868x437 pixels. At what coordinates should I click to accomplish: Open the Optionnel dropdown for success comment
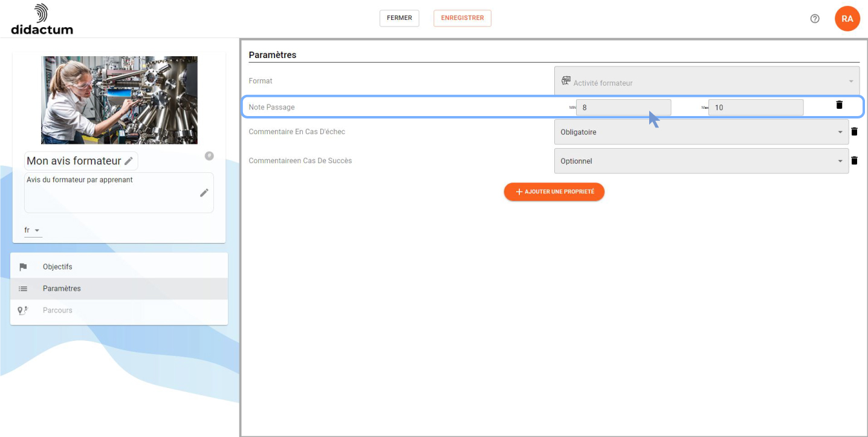click(701, 161)
